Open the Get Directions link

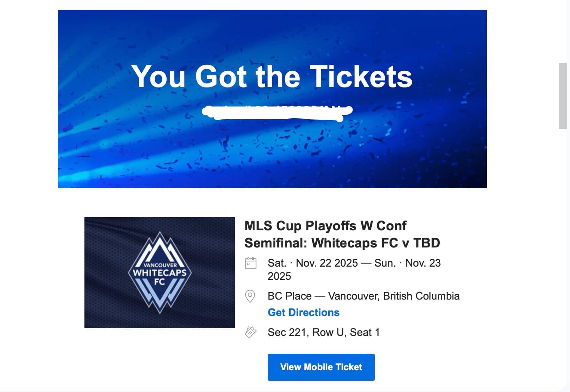coord(303,312)
